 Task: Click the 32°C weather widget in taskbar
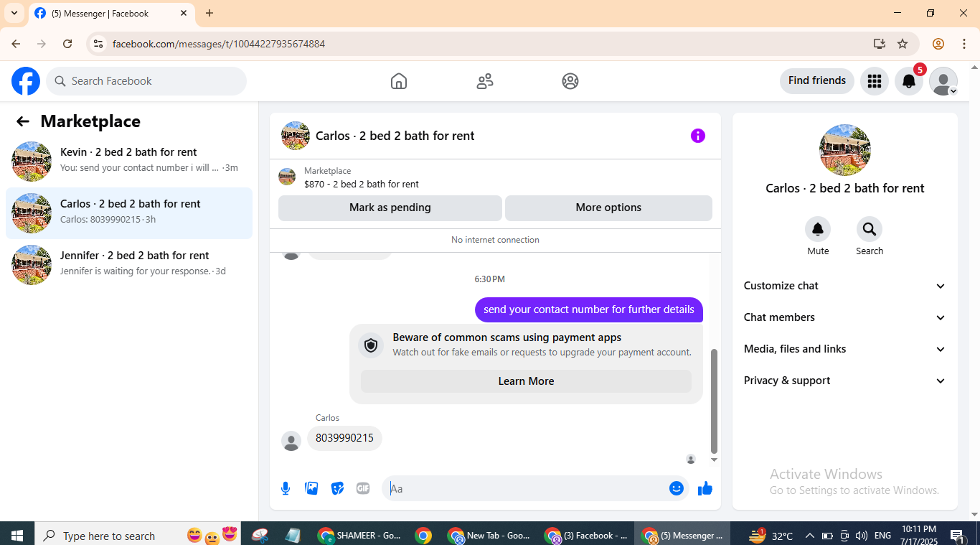(x=771, y=536)
